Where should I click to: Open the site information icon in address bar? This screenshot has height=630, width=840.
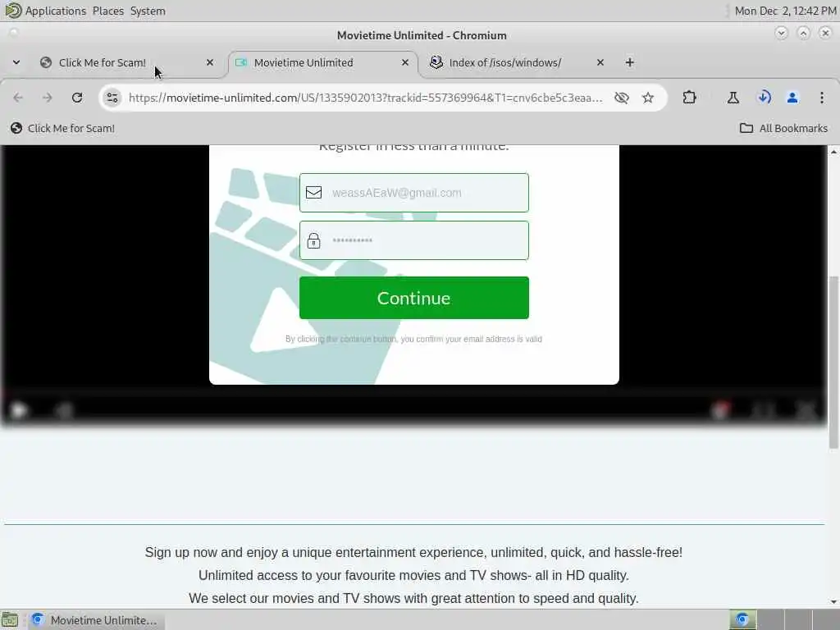point(112,98)
